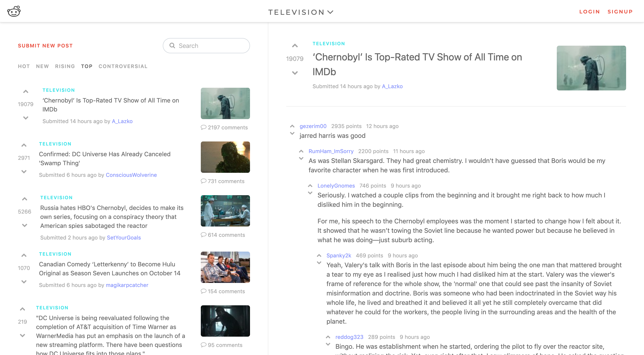The width and height of the screenshot is (644, 355).
Task: Downvote the Swamp Thing canceled post
Action: pyautogui.click(x=24, y=172)
